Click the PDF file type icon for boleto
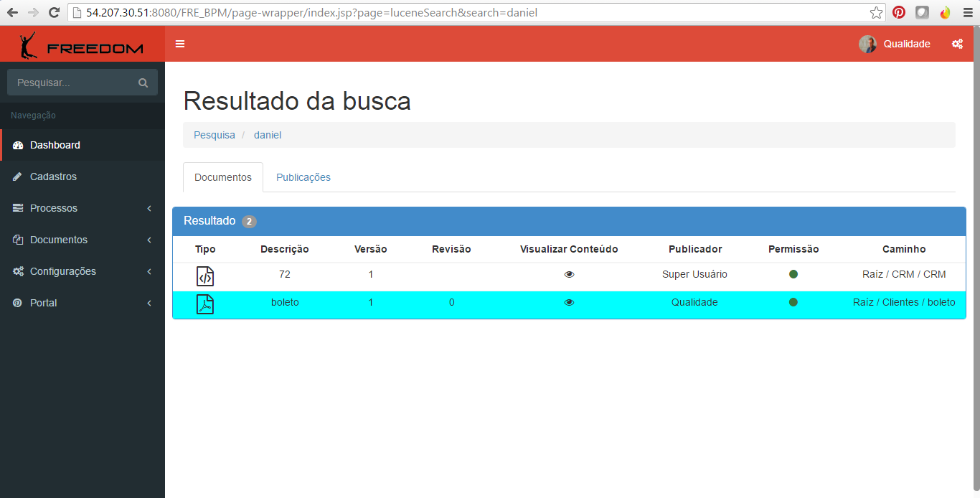Screen dimensions: 980x498 205,304
